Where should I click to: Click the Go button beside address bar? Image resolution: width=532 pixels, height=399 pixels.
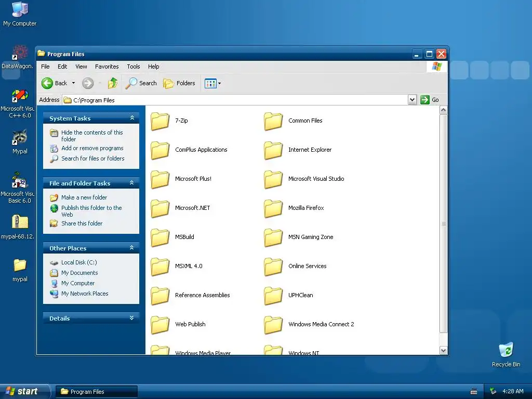(430, 100)
